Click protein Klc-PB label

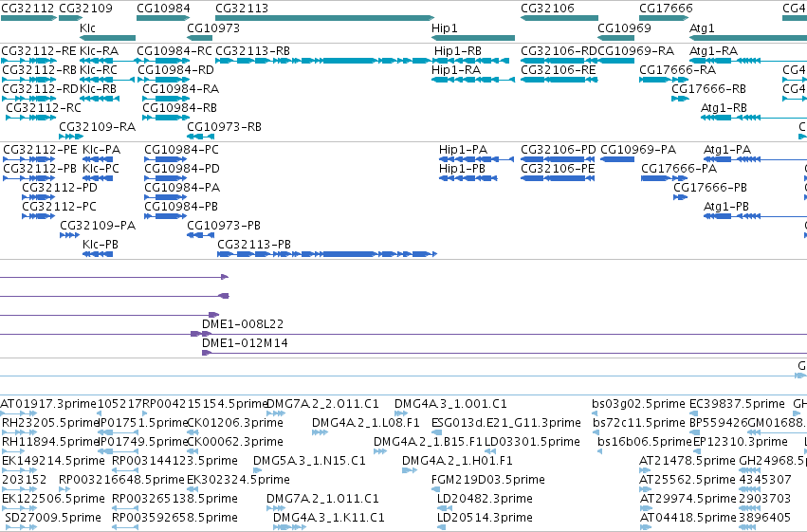101,245
